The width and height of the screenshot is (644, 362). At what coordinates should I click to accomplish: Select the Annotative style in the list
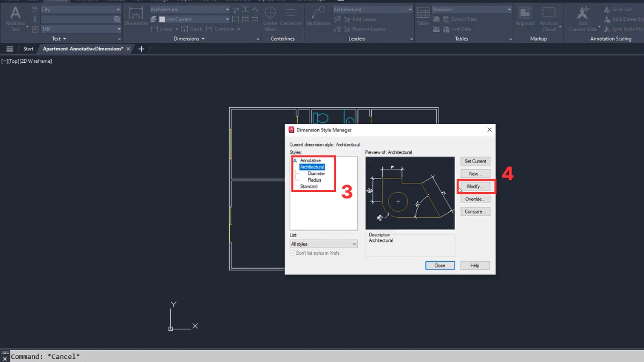[310, 161]
